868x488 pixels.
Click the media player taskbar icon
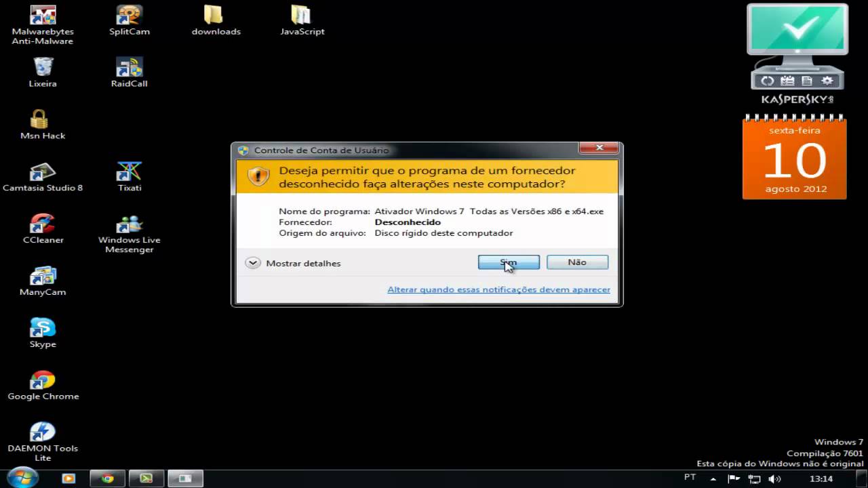pyautogui.click(x=68, y=478)
